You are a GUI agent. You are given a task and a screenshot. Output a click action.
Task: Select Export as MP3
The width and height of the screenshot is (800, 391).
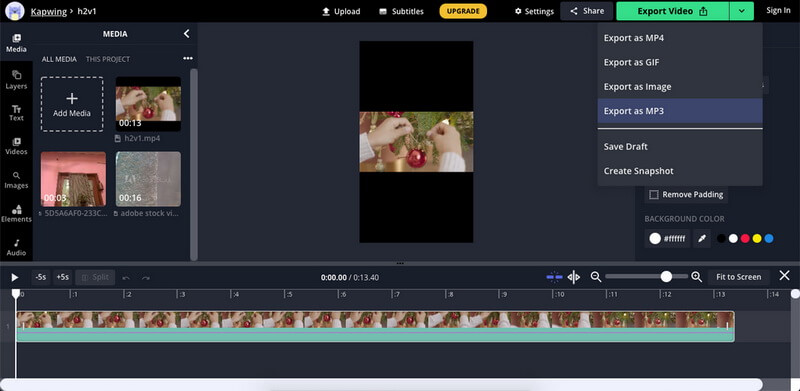pos(680,111)
